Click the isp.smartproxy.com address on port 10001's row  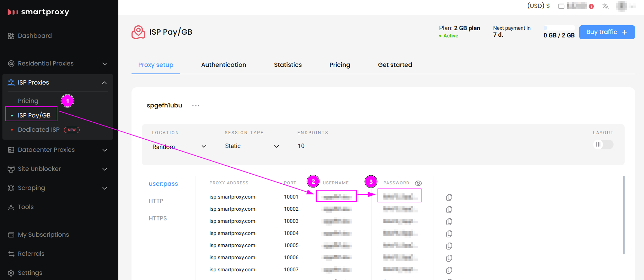pos(232,197)
